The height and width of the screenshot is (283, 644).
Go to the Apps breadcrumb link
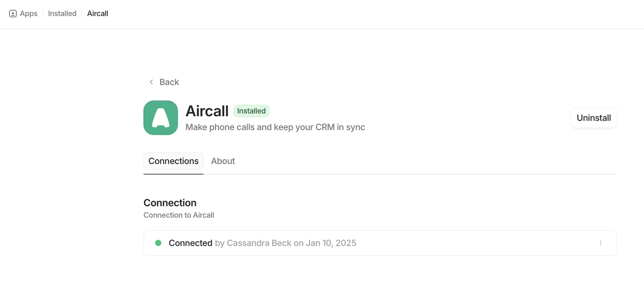coord(29,14)
